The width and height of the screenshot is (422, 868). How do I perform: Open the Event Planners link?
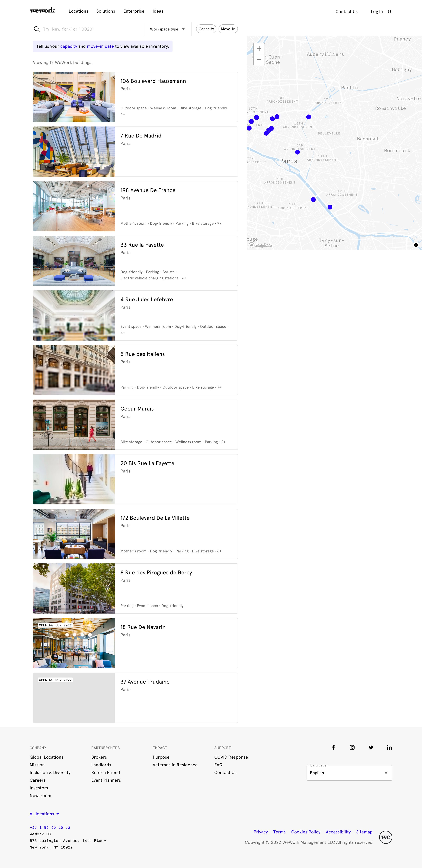pos(106,780)
